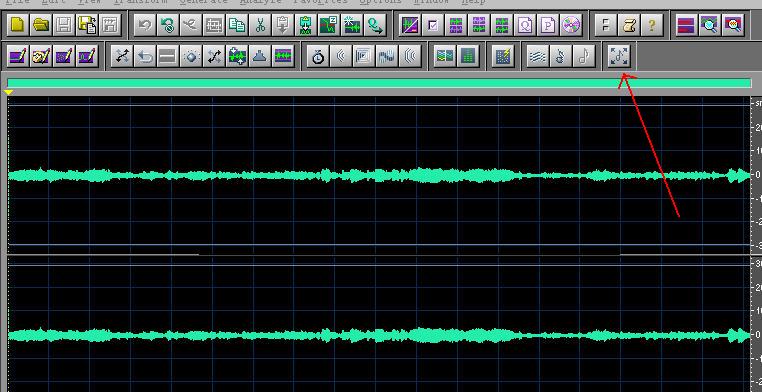
Task: Open help with yellow question mark
Action: (x=652, y=25)
